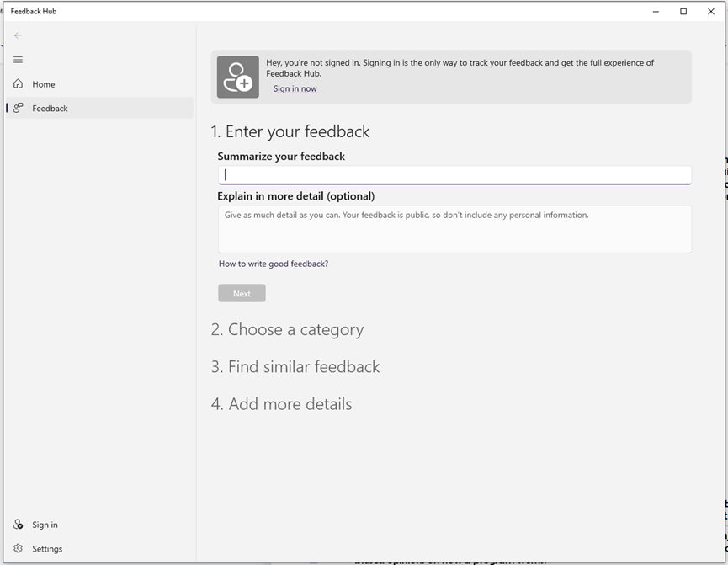The width and height of the screenshot is (728, 565).
Task: Open 'How to write good feedback?' link
Action: (x=274, y=264)
